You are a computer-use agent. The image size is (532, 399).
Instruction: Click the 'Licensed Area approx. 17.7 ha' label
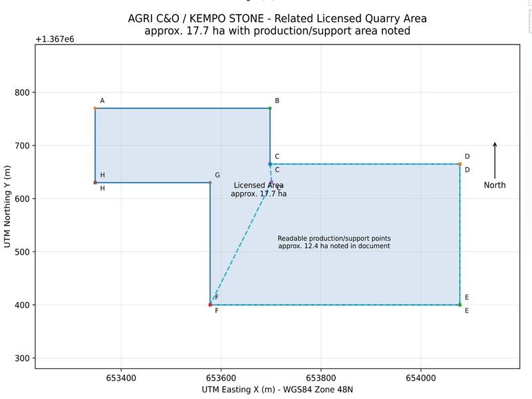pos(259,190)
